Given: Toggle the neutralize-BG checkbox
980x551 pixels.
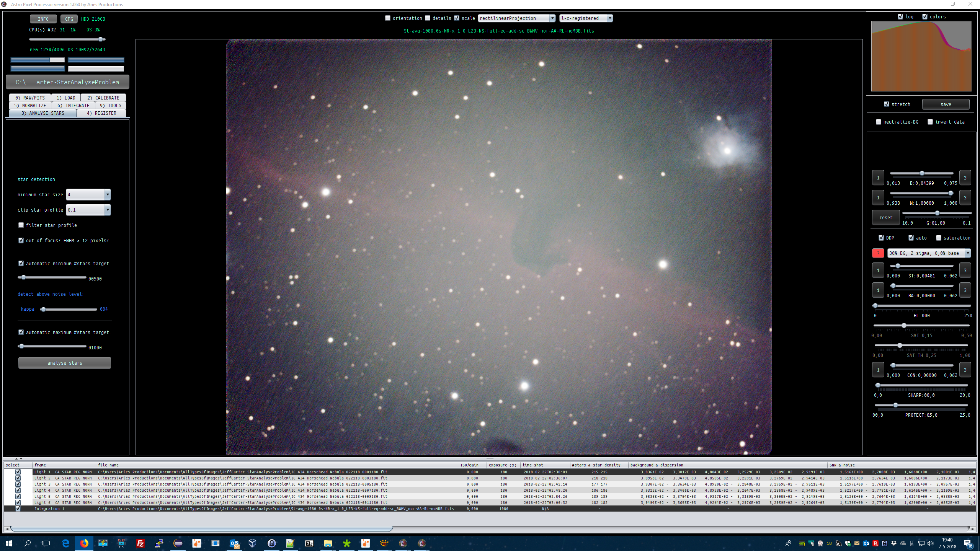Looking at the screenshot, I should pyautogui.click(x=879, y=122).
